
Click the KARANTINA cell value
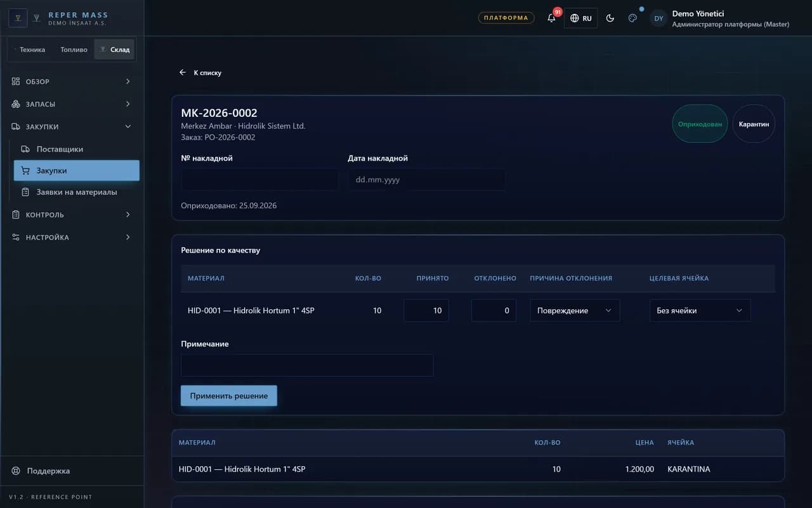(689, 469)
